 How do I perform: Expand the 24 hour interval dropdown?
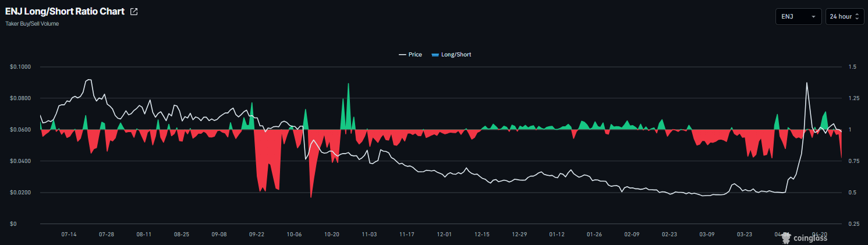point(845,17)
